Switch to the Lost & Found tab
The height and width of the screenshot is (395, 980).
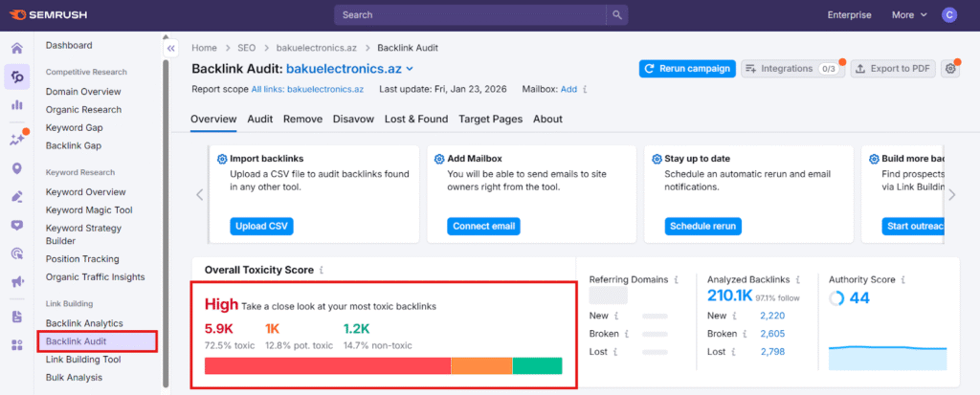(x=416, y=119)
